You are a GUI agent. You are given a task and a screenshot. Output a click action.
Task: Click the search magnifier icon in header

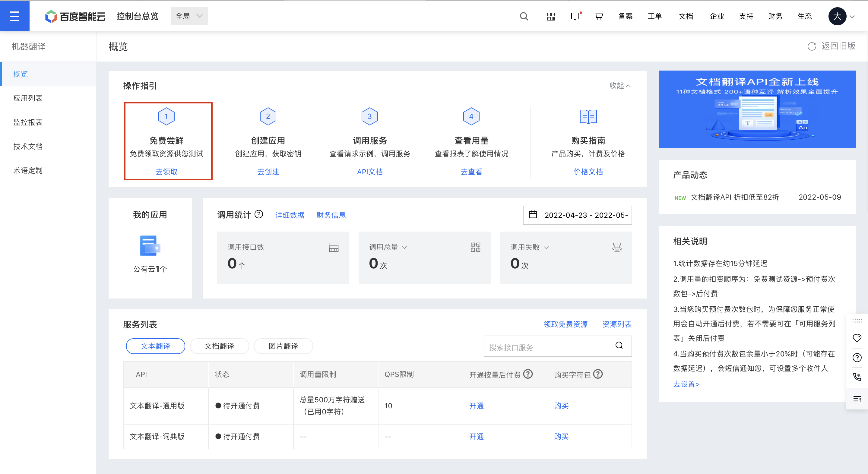point(524,16)
